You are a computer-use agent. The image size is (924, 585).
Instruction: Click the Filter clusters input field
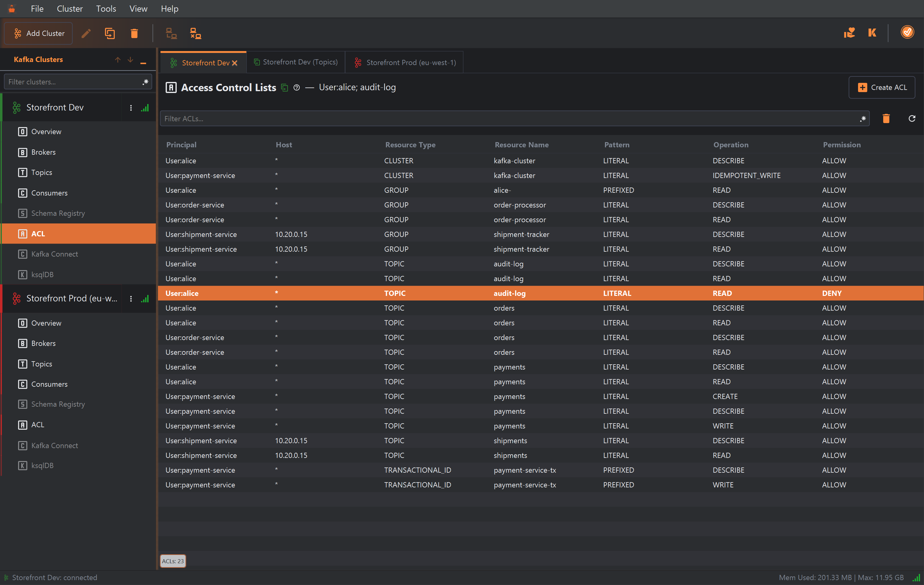78,82
